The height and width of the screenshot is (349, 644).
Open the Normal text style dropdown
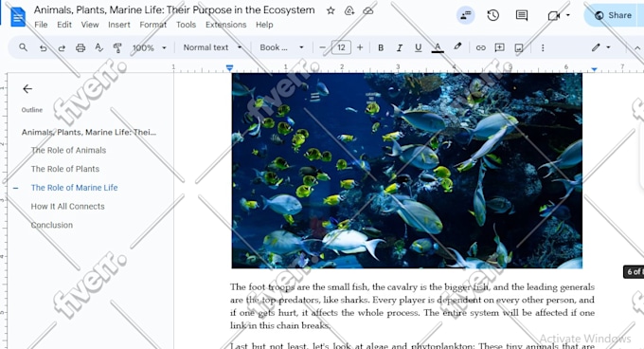pos(212,47)
